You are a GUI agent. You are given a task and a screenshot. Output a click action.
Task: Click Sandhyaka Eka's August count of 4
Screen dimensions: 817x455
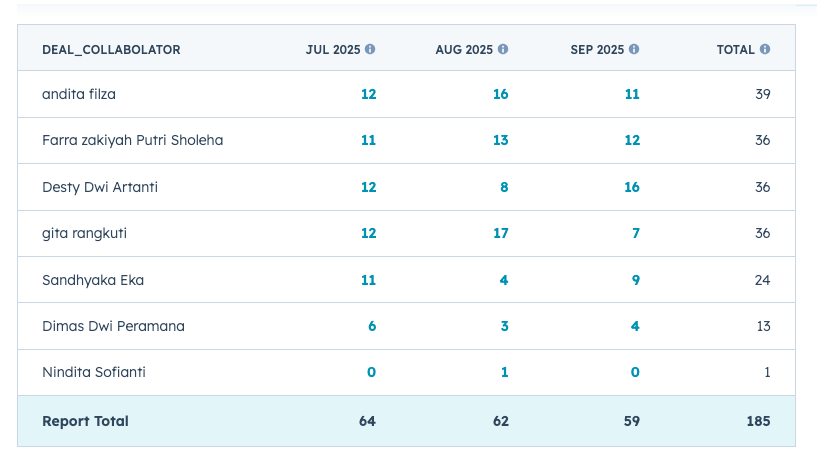click(504, 280)
